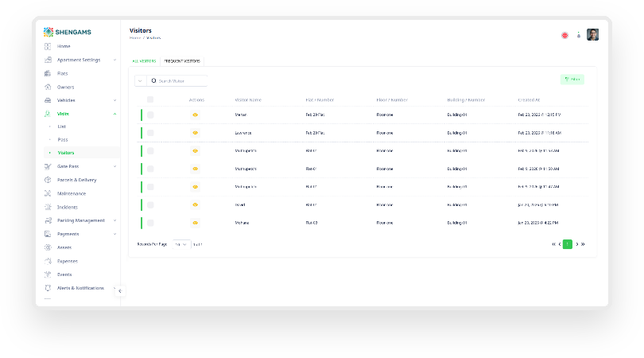Click the Floor / Number column header

click(392, 100)
